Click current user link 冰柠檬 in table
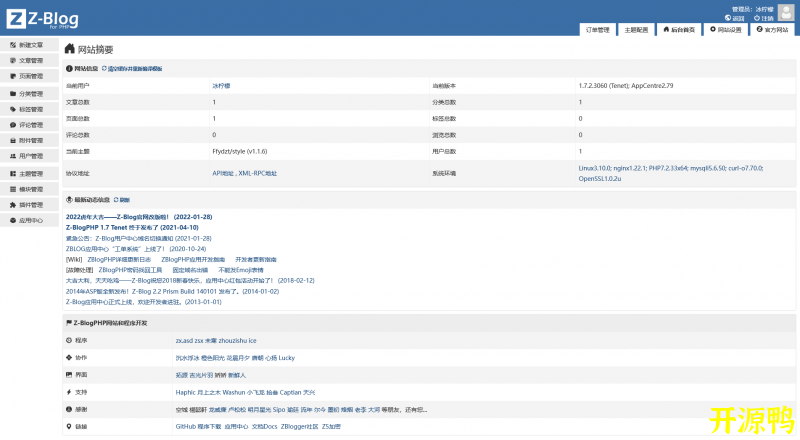The height and width of the screenshot is (440, 800). (x=221, y=86)
